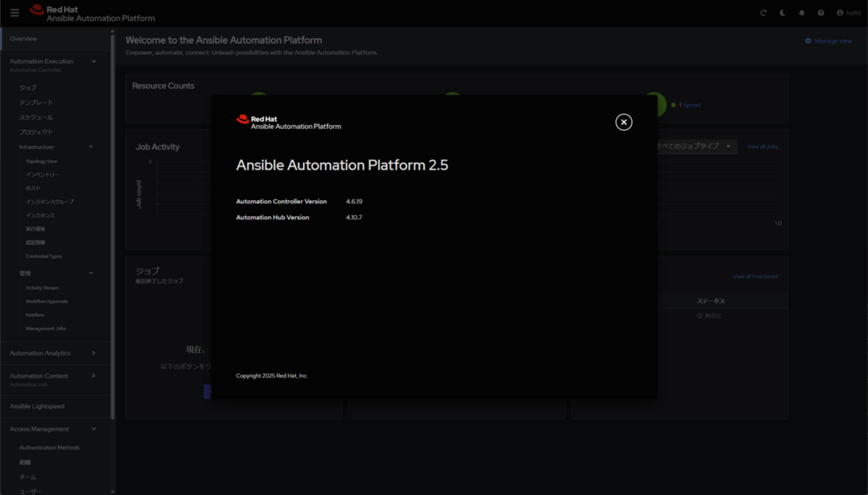Screen dimensions: 868x495
Task: Collapse the Automation Execution section
Action: point(93,61)
